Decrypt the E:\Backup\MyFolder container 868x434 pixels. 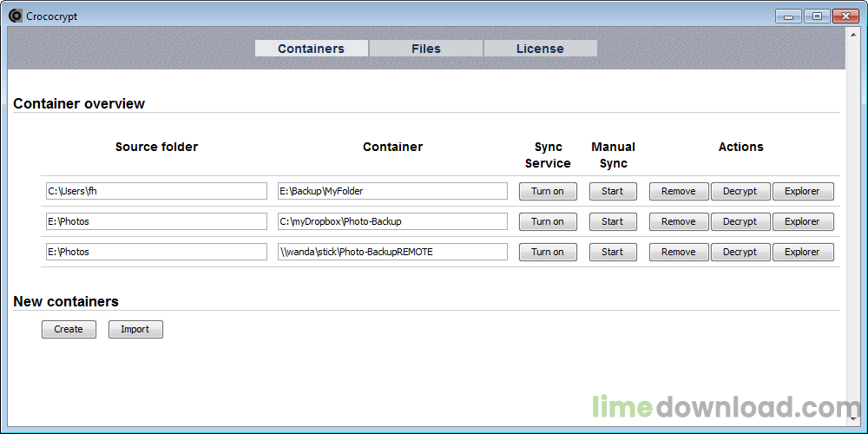click(x=740, y=191)
